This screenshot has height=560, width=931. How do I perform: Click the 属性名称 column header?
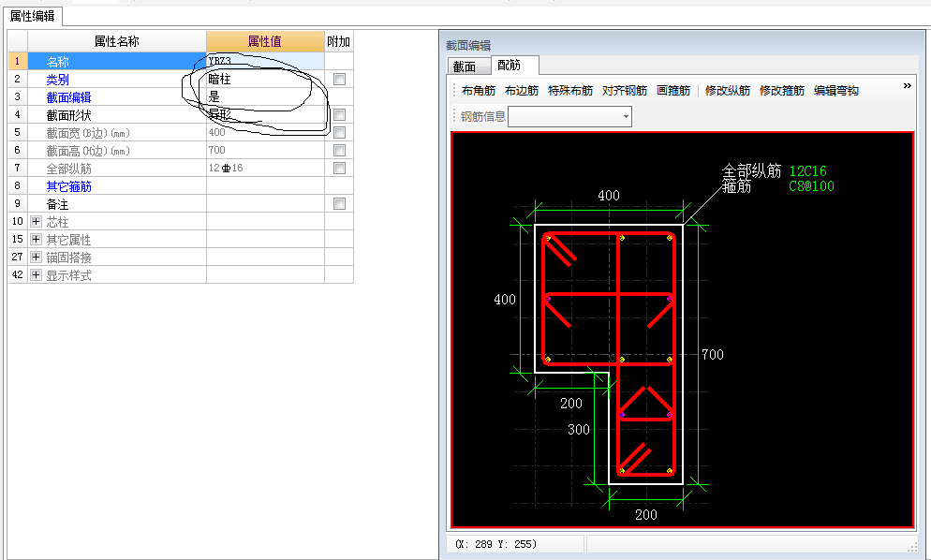pos(117,41)
